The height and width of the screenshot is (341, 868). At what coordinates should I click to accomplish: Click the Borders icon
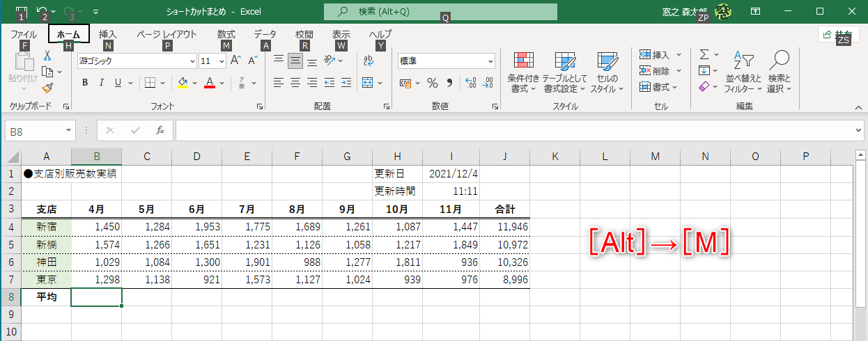point(150,83)
